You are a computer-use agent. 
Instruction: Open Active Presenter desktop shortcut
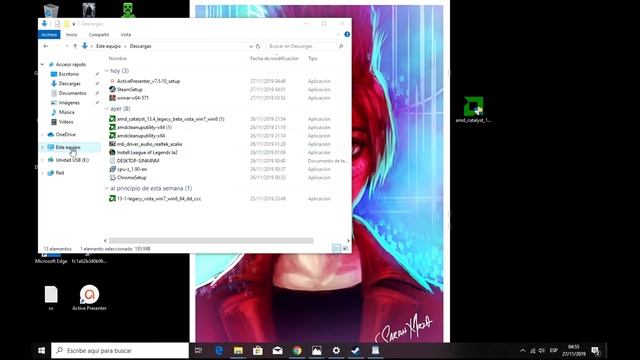tap(89, 298)
